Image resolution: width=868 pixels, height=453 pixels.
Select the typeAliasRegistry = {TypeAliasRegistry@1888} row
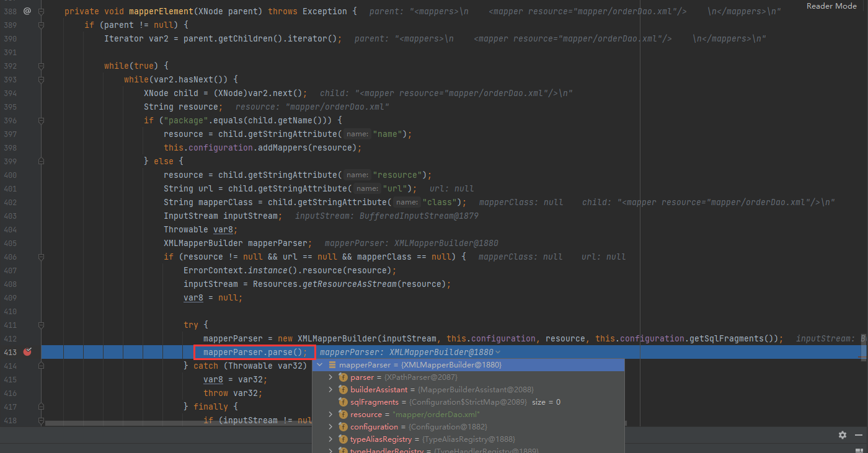tap(468, 439)
